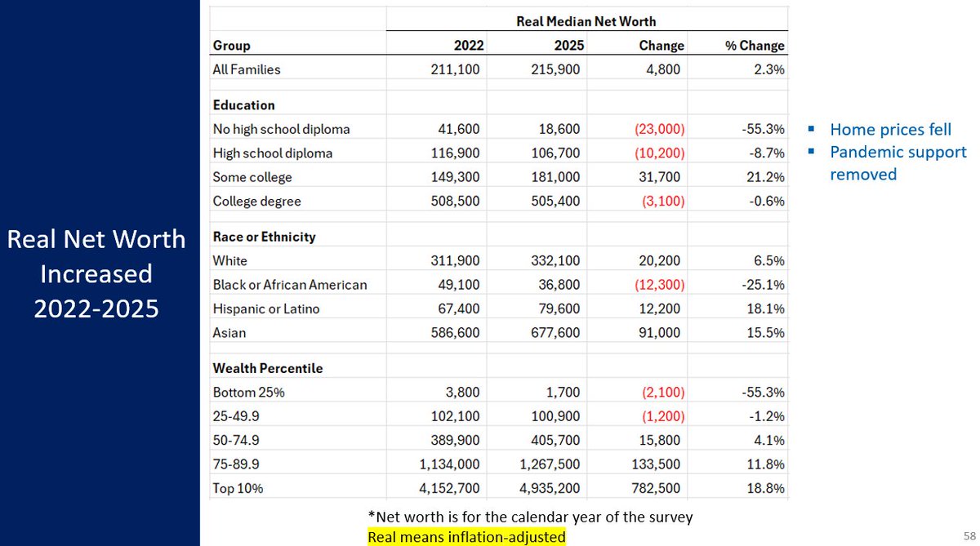Select the 'Wealth Percentile' section heading
980x546 pixels.
(x=268, y=368)
